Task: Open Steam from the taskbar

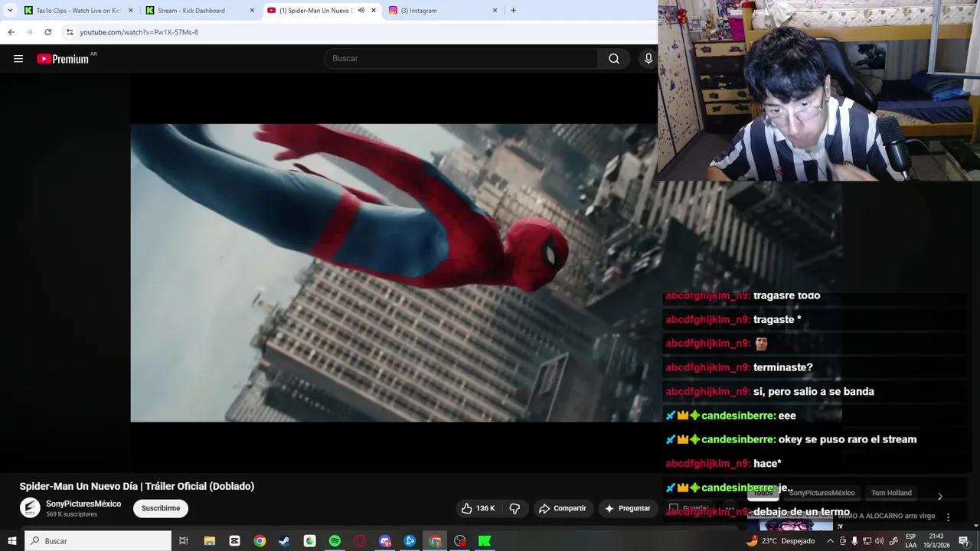Action: (x=284, y=541)
